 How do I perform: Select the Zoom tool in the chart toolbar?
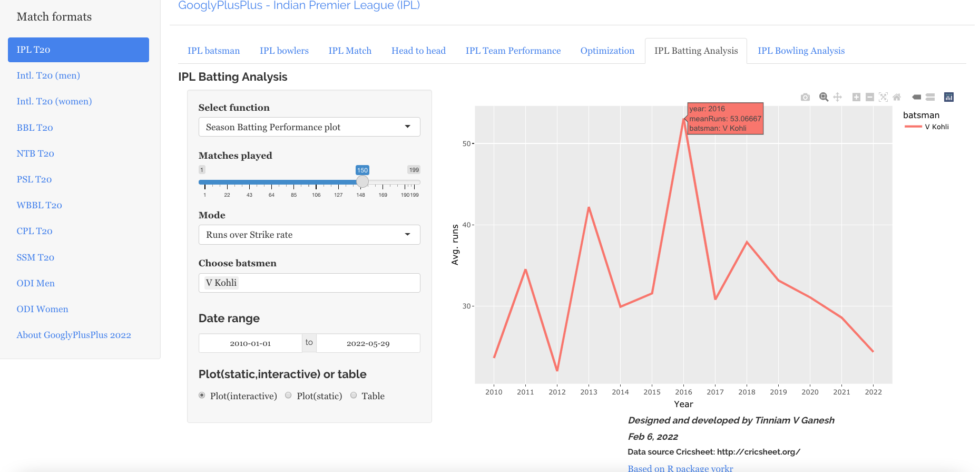coord(824,97)
